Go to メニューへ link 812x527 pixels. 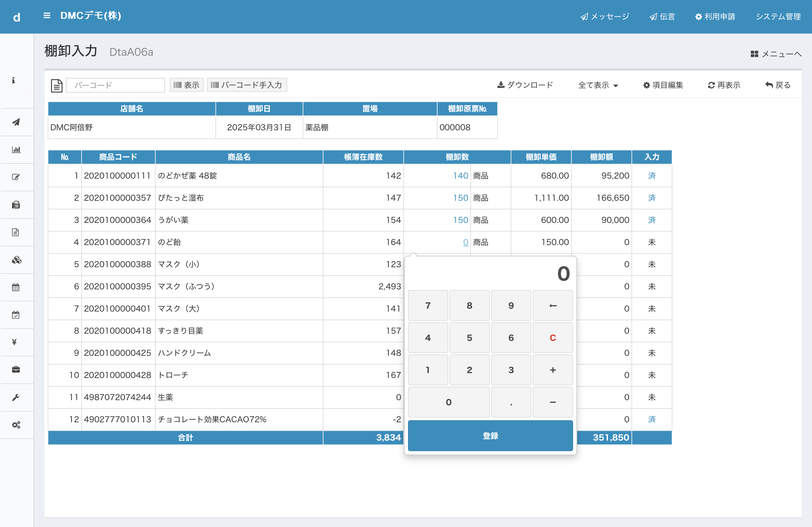776,54
